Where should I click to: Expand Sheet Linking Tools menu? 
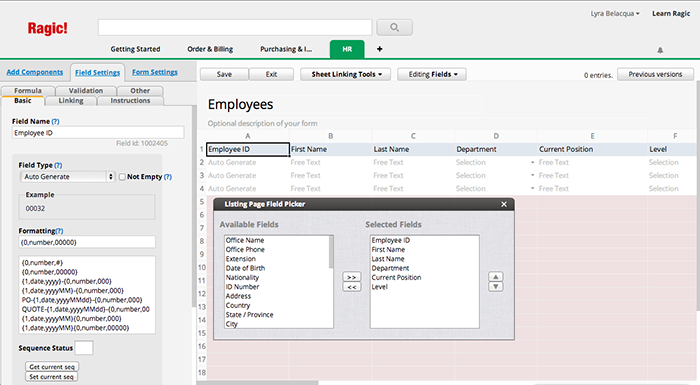[346, 74]
